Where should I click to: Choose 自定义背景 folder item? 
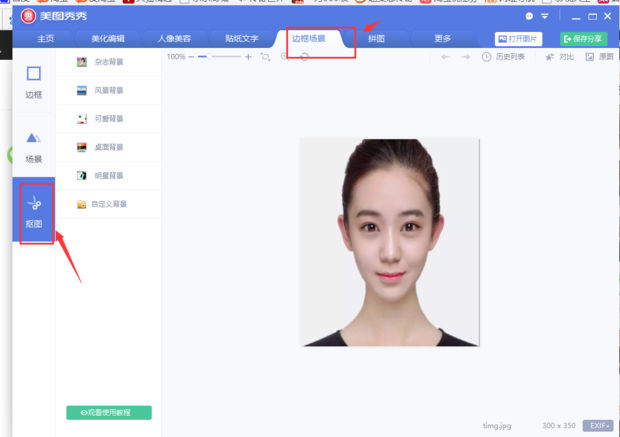click(x=108, y=204)
